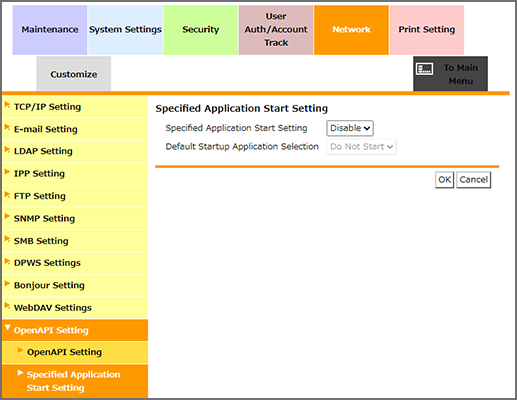Open the Specified Application Start Setting Disable dropdown
The height and width of the screenshot is (400, 517).
[x=350, y=128]
